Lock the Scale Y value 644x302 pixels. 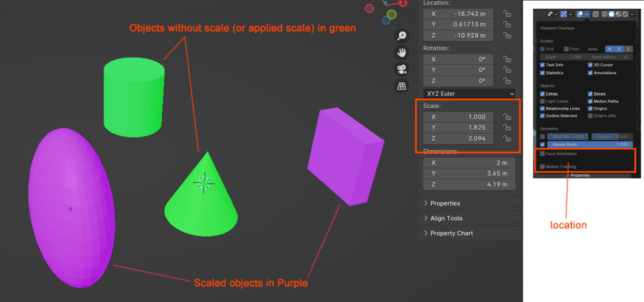click(x=507, y=127)
